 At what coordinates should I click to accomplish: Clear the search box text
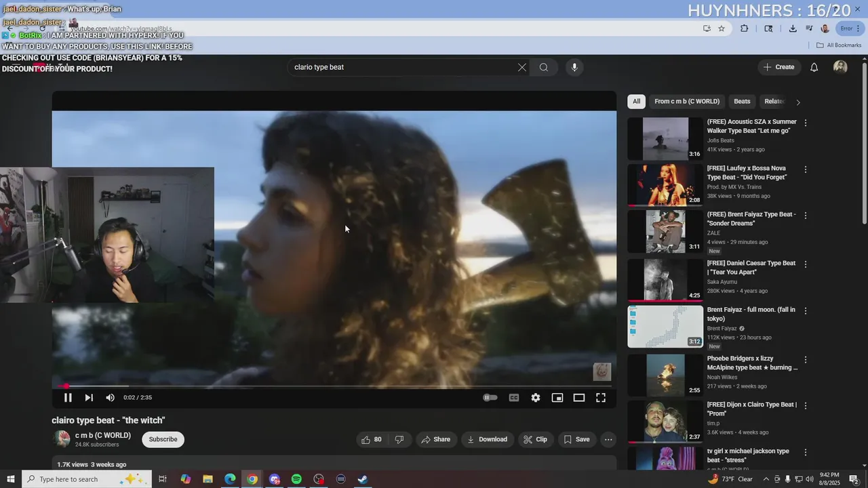[x=521, y=67]
